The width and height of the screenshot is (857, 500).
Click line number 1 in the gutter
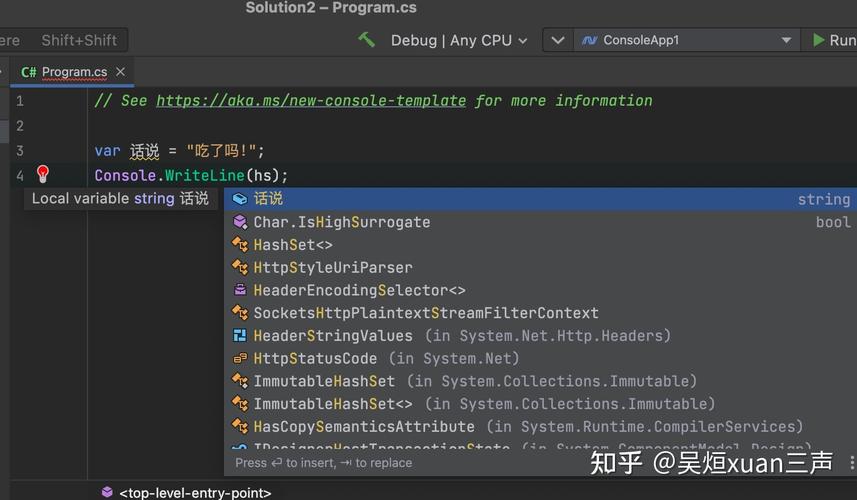[20, 101]
